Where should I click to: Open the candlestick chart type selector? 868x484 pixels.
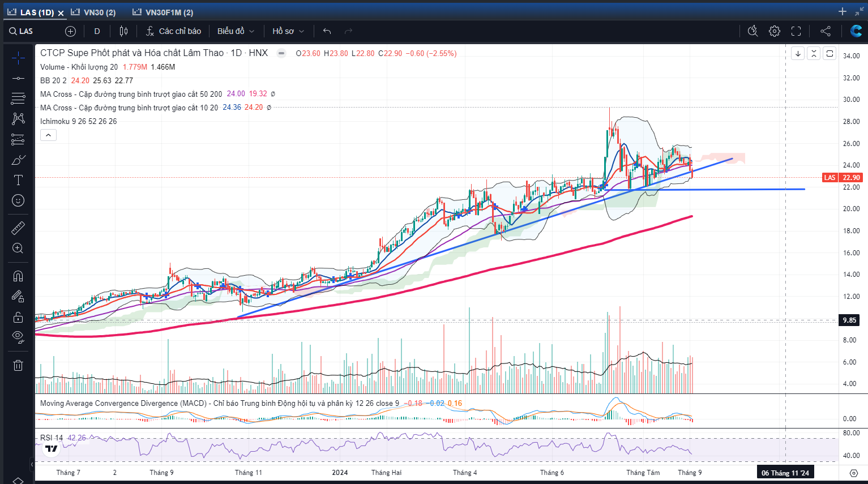tap(123, 31)
